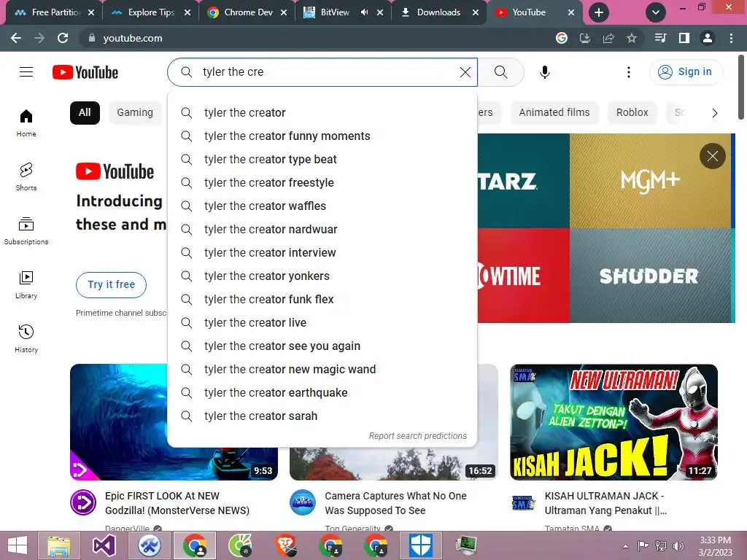
Task: Click Report search predictions link
Action: tap(417, 436)
